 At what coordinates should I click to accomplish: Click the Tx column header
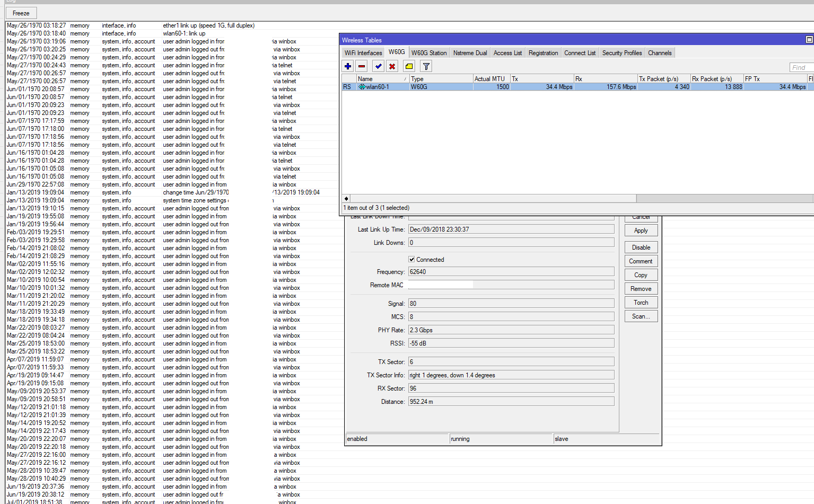pyautogui.click(x=542, y=79)
